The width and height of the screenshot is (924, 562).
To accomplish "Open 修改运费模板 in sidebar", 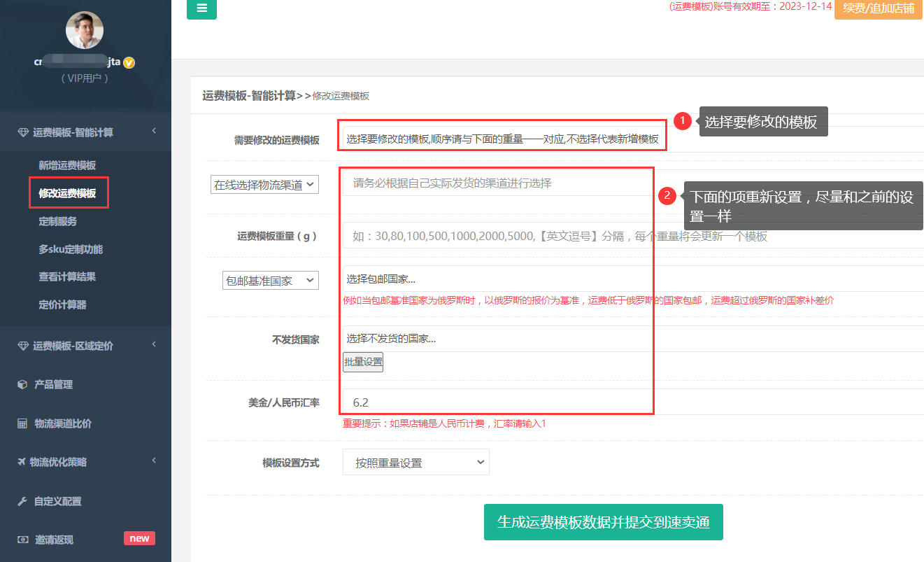I will coord(68,193).
